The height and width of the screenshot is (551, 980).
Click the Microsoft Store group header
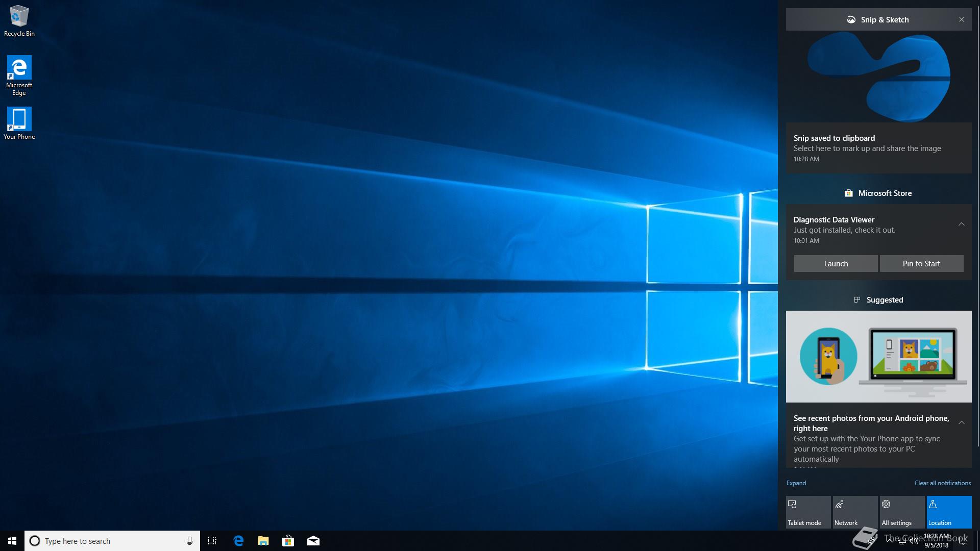click(x=878, y=193)
